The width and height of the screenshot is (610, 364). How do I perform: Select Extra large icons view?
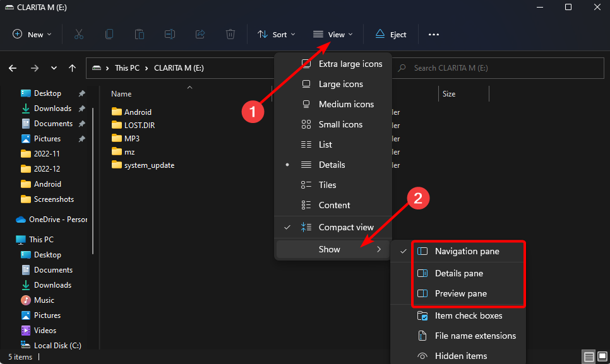pos(333,64)
